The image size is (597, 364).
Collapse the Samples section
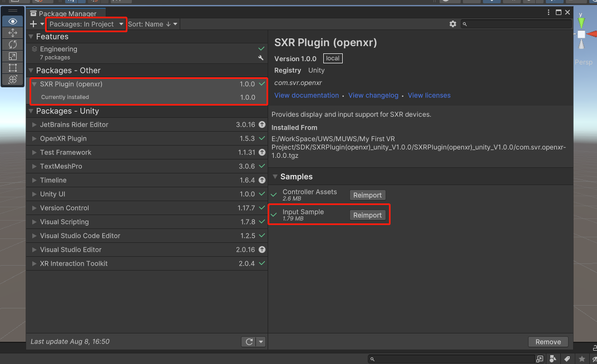pyautogui.click(x=274, y=176)
